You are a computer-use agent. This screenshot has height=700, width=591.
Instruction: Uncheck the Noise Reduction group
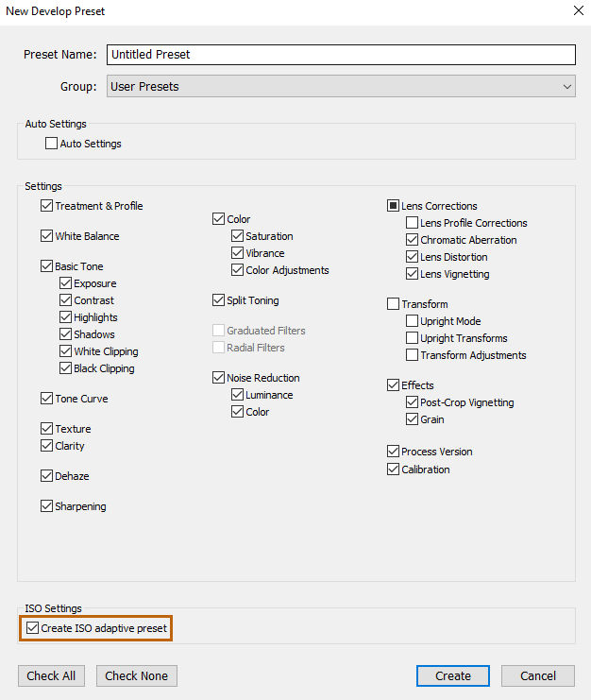point(219,378)
